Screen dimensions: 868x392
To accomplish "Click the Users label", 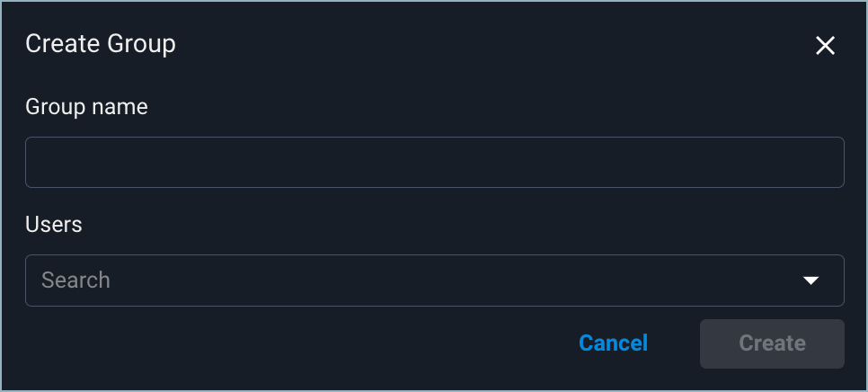I will click(54, 225).
